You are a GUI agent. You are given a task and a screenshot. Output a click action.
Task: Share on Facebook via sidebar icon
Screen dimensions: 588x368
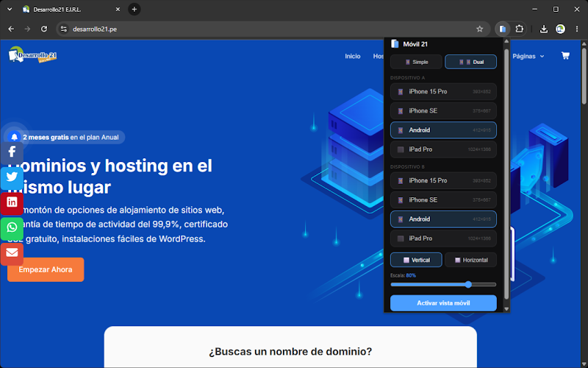click(12, 152)
